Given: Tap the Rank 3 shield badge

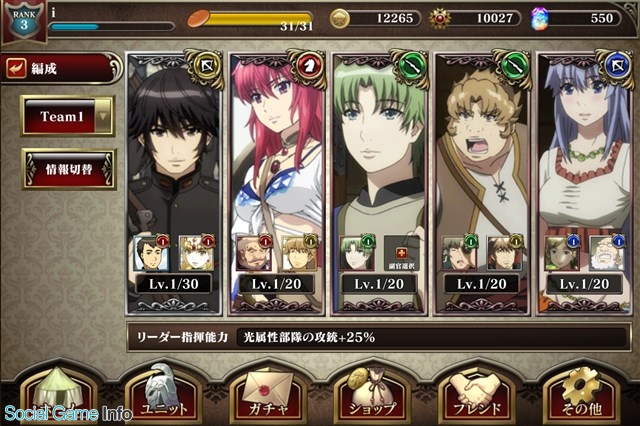Looking at the screenshot, I should (x=24, y=21).
